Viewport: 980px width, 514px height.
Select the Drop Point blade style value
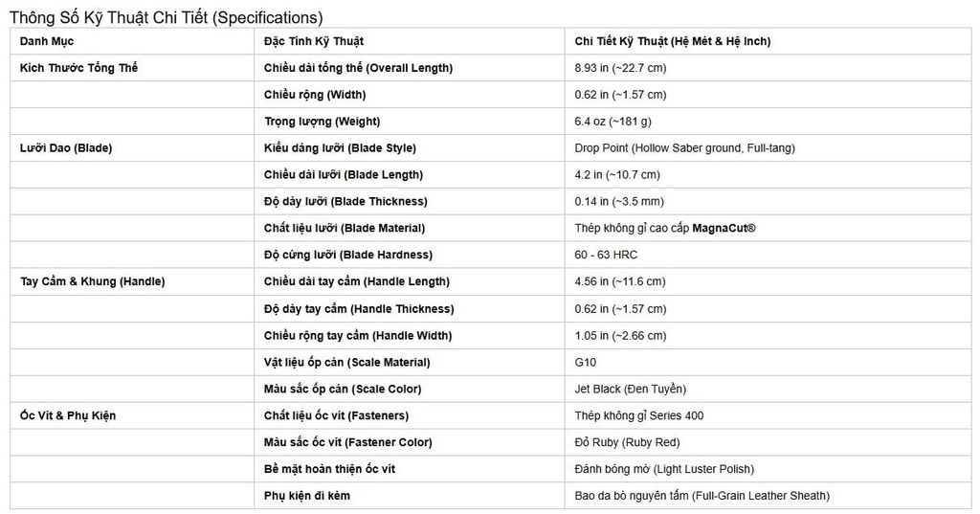point(685,148)
